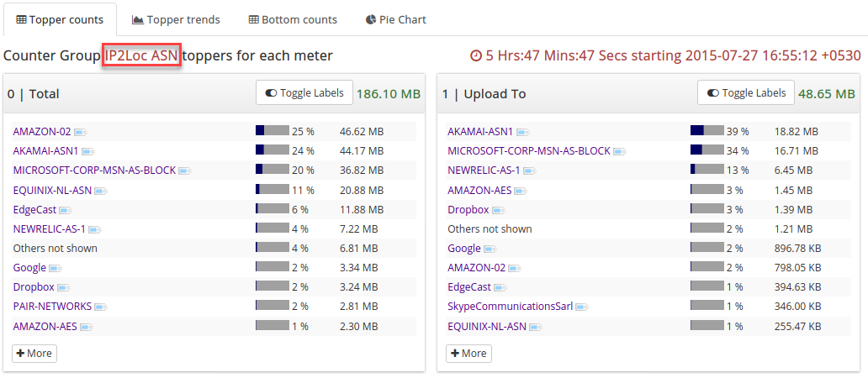Open Dropbox link in Upload To panel

click(x=468, y=209)
